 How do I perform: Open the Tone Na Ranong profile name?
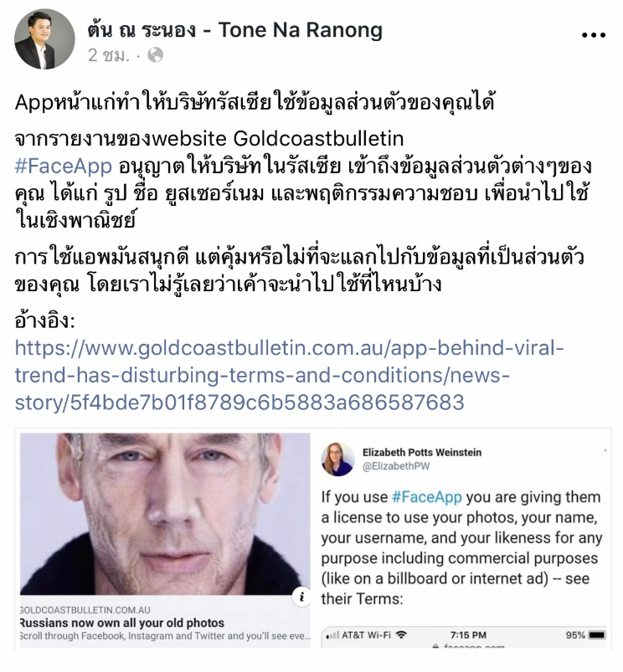[235, 29]
